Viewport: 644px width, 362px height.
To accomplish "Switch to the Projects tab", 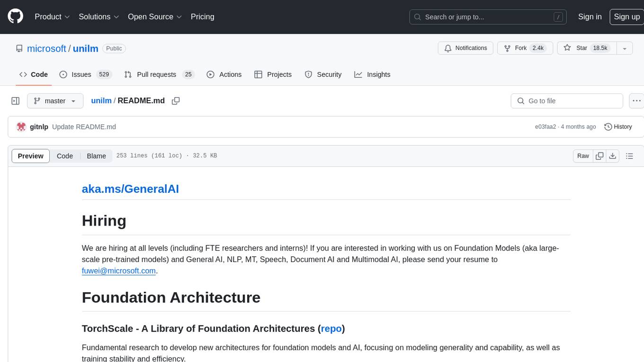I will pos(273,74).
